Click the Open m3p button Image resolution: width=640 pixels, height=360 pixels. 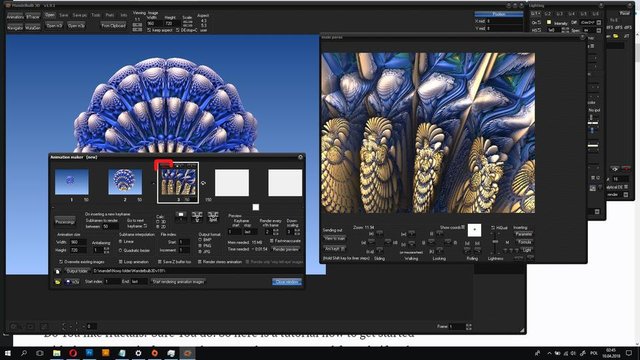point(76,26)
